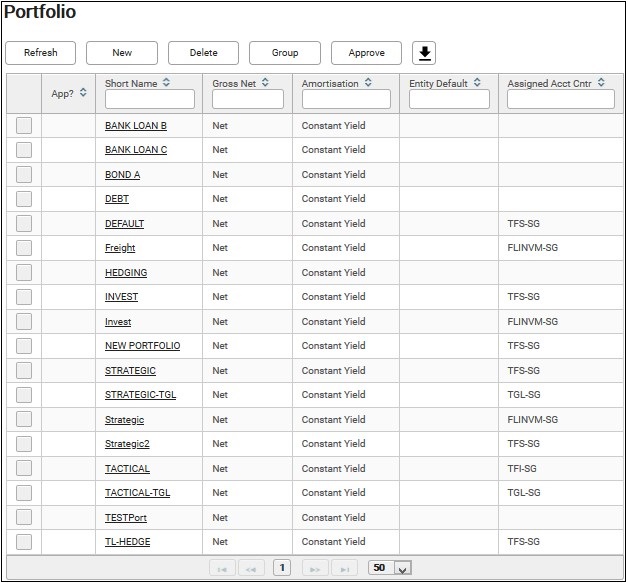The width and height of the screenshot is (628, 583).
Task: Sort by the App? column arrows
Action: click(83, 92)
